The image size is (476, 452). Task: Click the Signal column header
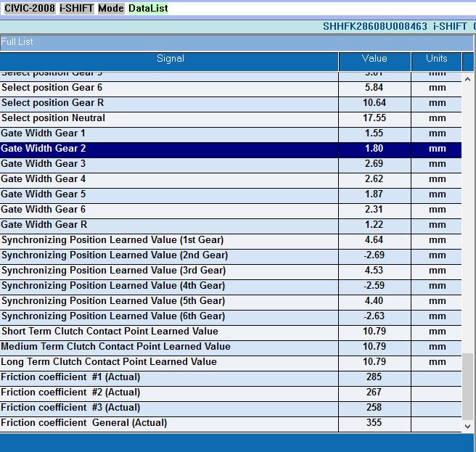(169, 62)
